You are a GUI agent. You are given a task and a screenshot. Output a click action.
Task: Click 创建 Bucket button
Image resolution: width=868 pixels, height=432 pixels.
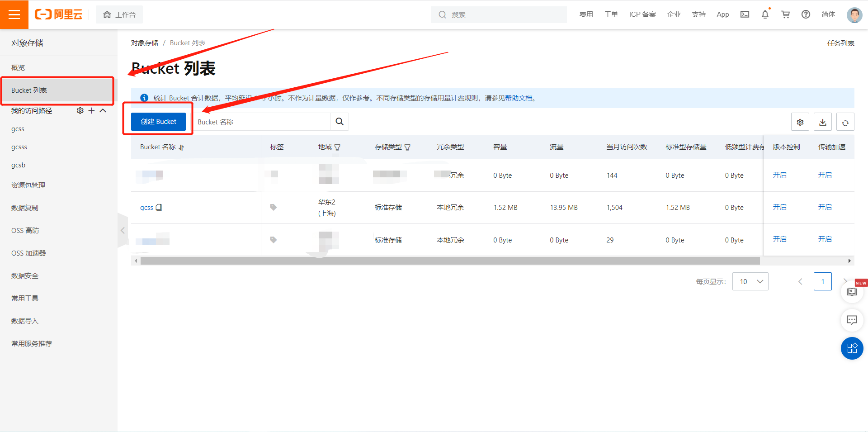pyautogui.click(x=158, y=122)
